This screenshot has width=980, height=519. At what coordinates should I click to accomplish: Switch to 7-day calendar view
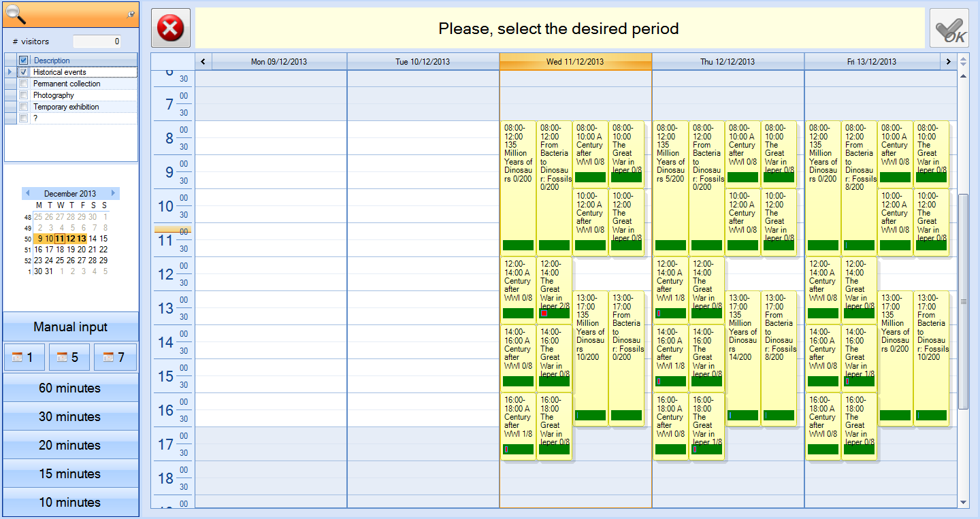click(115, 357)
